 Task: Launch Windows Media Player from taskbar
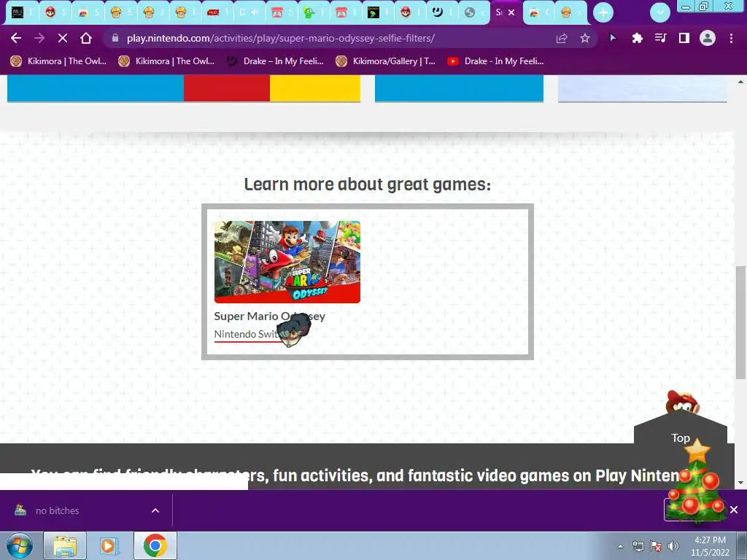click(109, 545)
